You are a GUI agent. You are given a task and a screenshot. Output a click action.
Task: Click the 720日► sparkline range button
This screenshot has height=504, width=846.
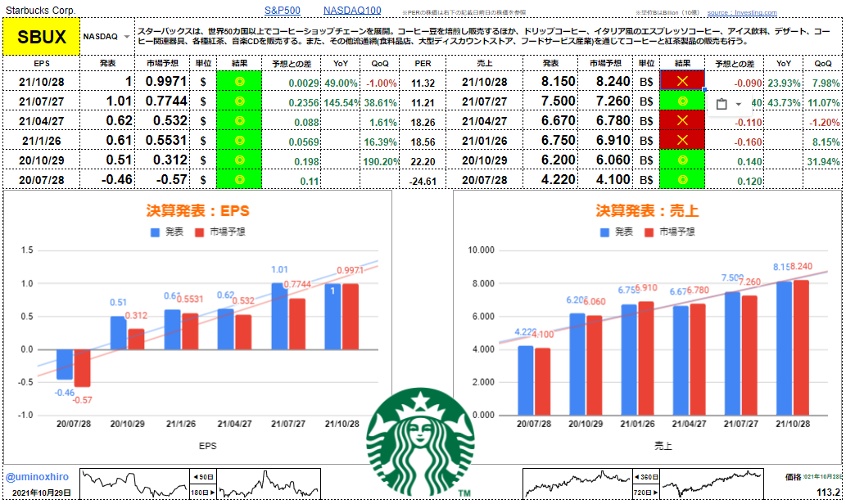click(646, 493)
